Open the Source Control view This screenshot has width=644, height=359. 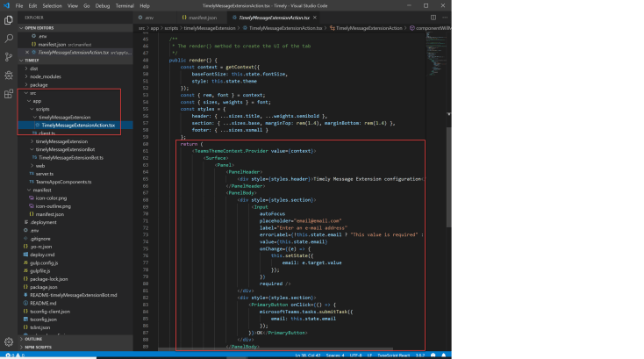coord(8,57)
